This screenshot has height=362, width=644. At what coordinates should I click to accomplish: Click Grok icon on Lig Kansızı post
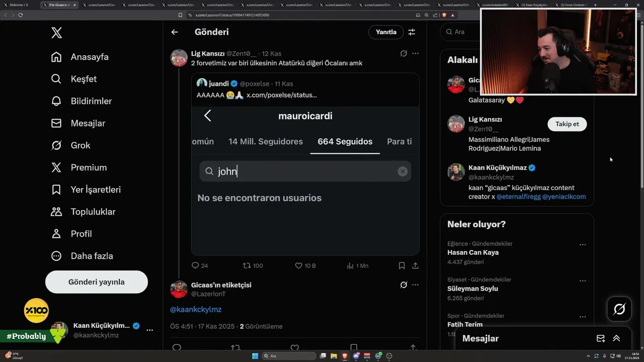coord(404,53)
